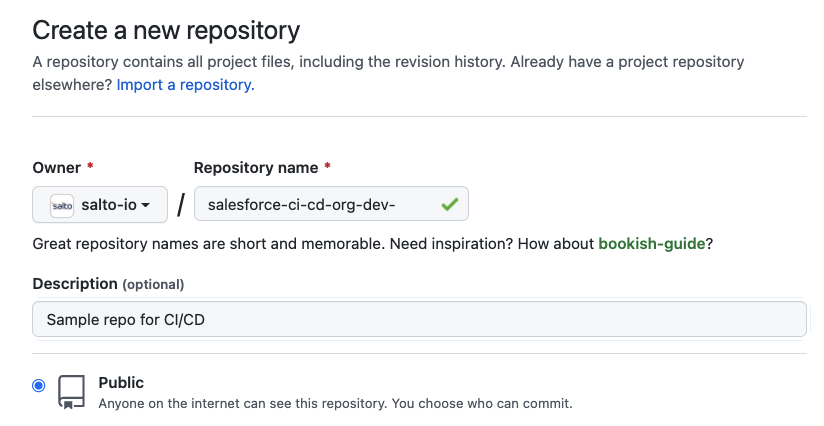Screen dimensions: 824x426
Task: Open the Import a repository link
Action: (186, 85)
